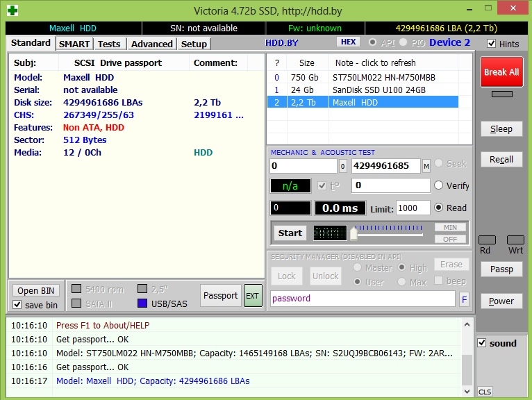Select the High security radio button
The image size is (532, 400).
[401, 267]
